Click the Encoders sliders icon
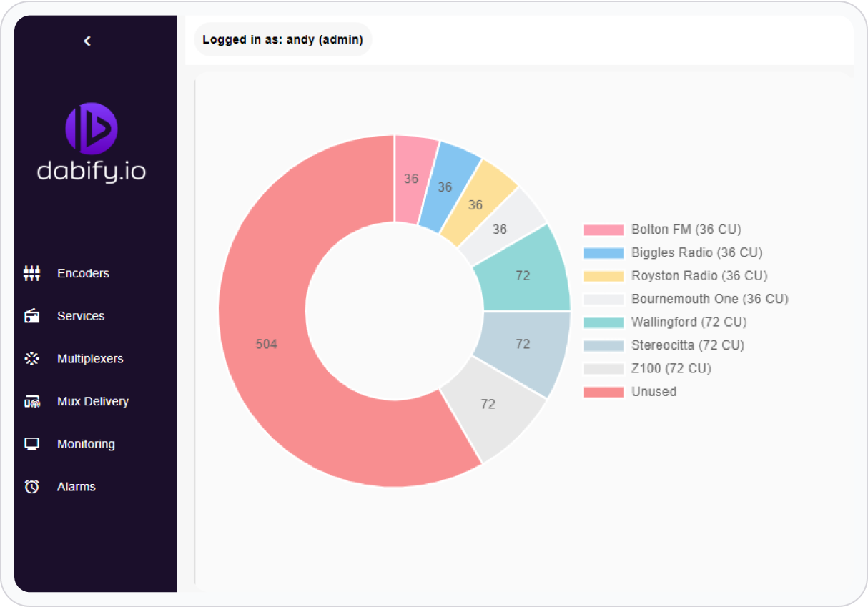This screenshot has height=607, width=868. [x=31, y=273]
